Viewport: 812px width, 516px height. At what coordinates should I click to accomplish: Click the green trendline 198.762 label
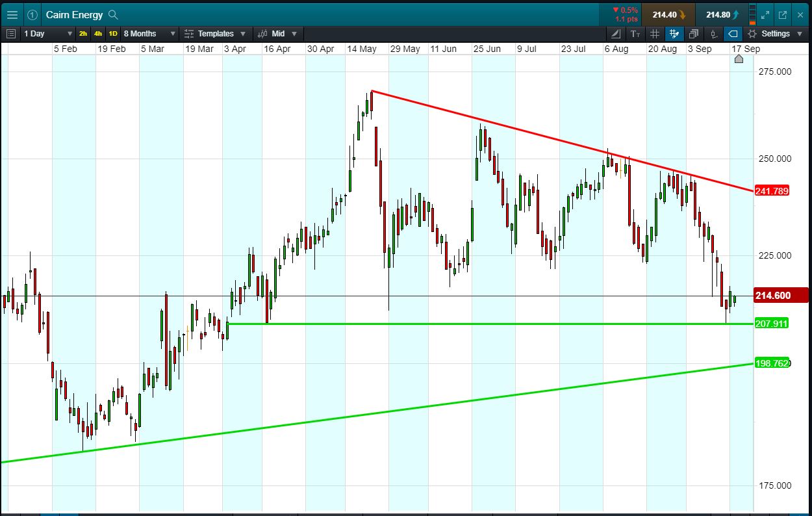tap(772, 363)
